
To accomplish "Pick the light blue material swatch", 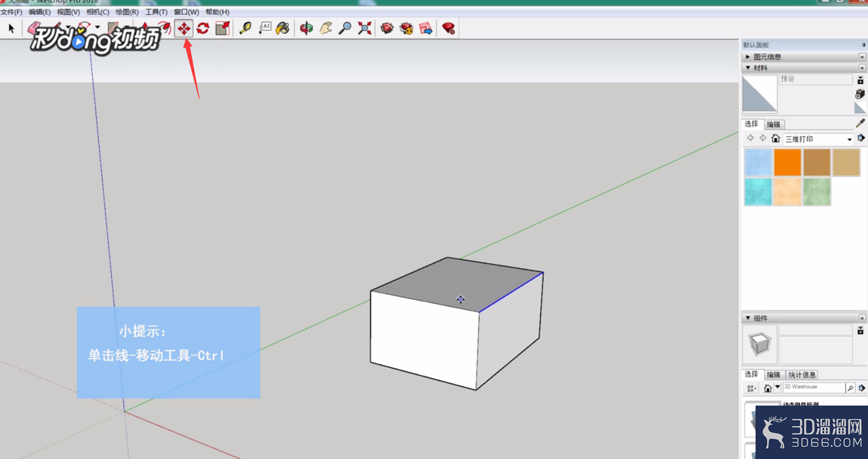I will tap(758, 163).
